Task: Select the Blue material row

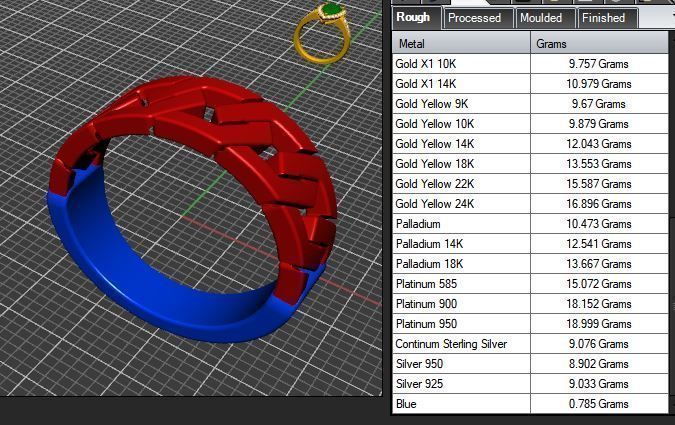Action: tap(530, 404)
